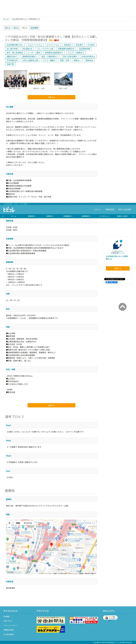Click the left nav arrow icon
The width and height of the screenshot is (136, 644).
(x=3, y=216)
